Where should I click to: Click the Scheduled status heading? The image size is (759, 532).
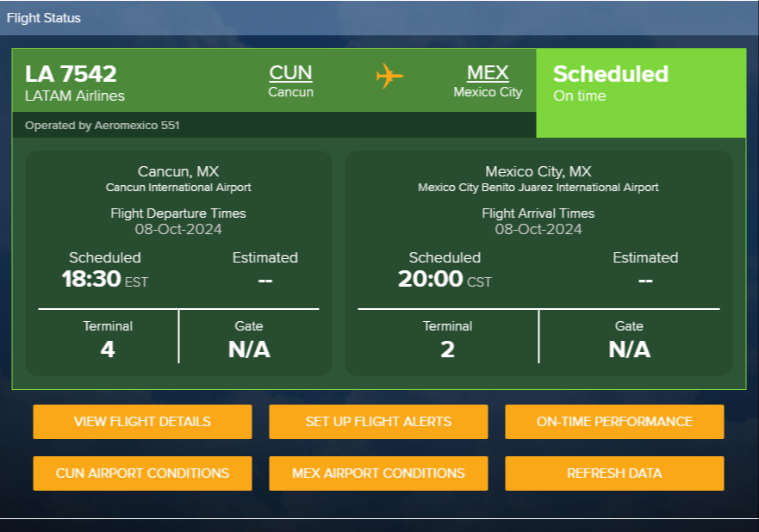click(611, 74)
